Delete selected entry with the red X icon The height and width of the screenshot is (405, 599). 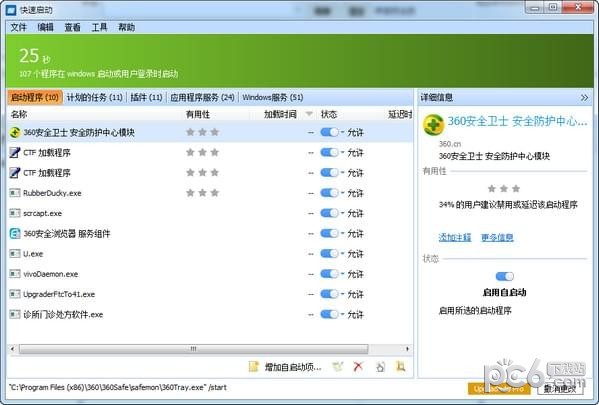(358, 367)
